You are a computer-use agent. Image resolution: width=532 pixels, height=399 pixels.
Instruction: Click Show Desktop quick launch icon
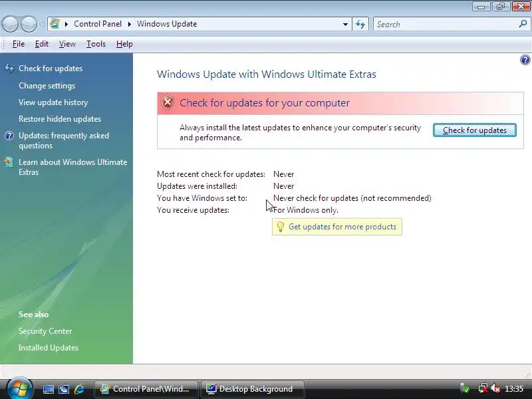pos(48,389)
